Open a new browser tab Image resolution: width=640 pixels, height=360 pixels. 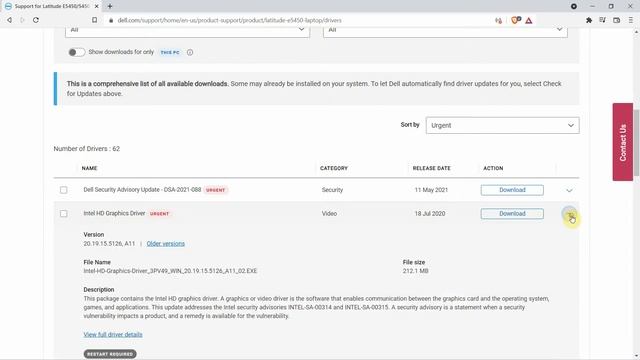(x=110, y=6)
